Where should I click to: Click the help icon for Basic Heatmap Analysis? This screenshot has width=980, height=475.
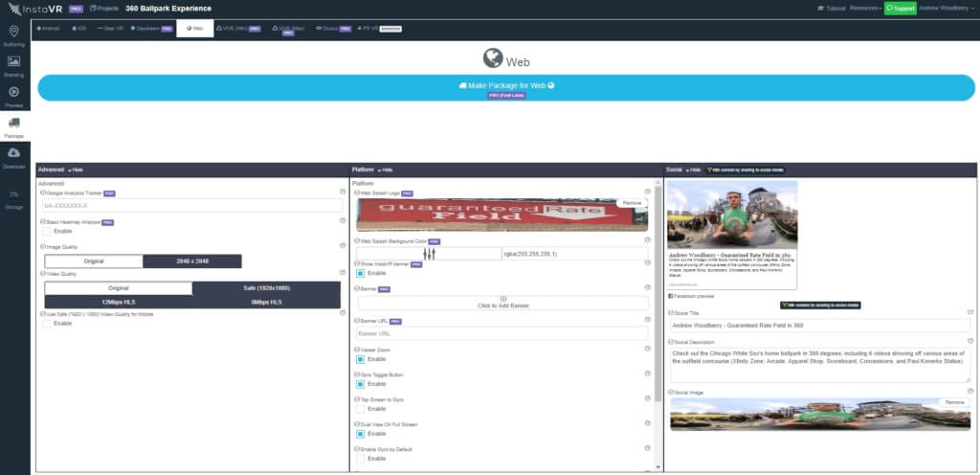[x=343, y=220]
